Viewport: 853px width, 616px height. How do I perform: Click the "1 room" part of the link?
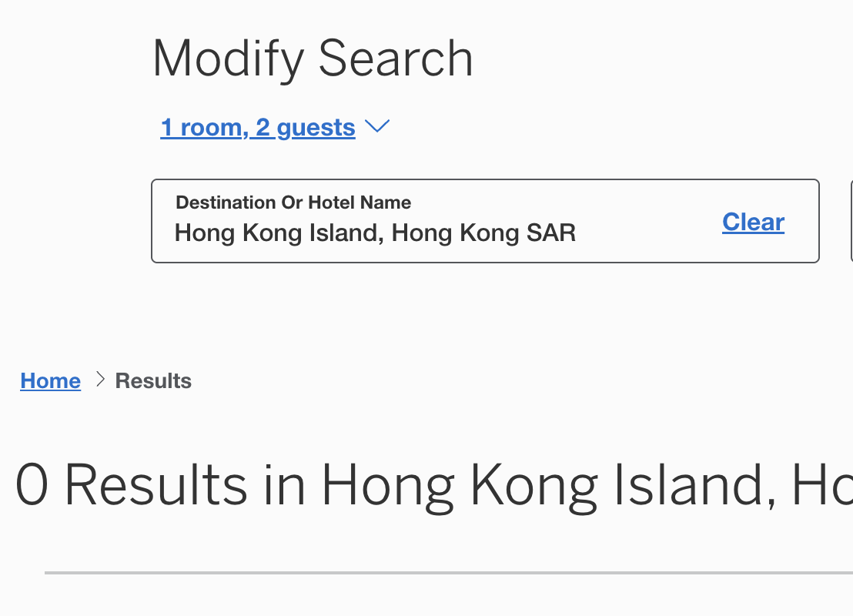203,128
